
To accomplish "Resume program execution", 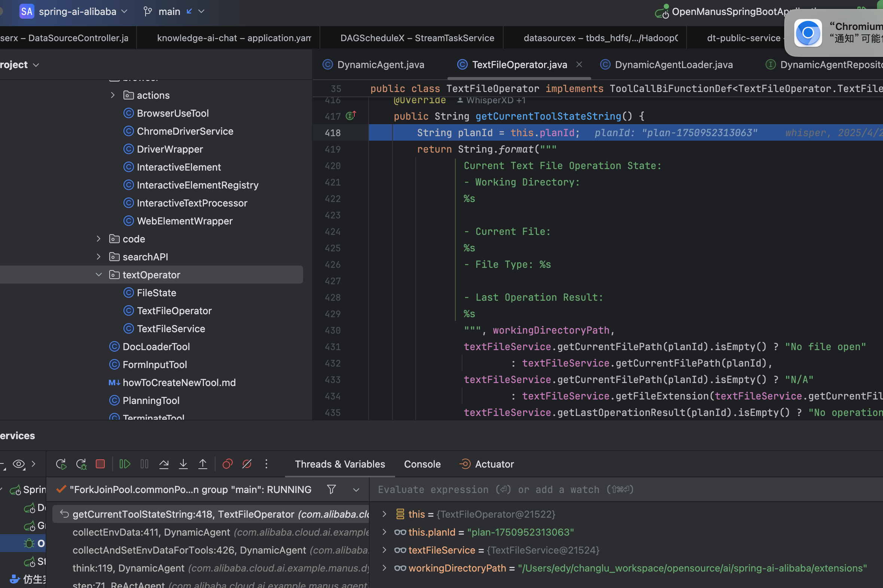I will tap(125, 464).
